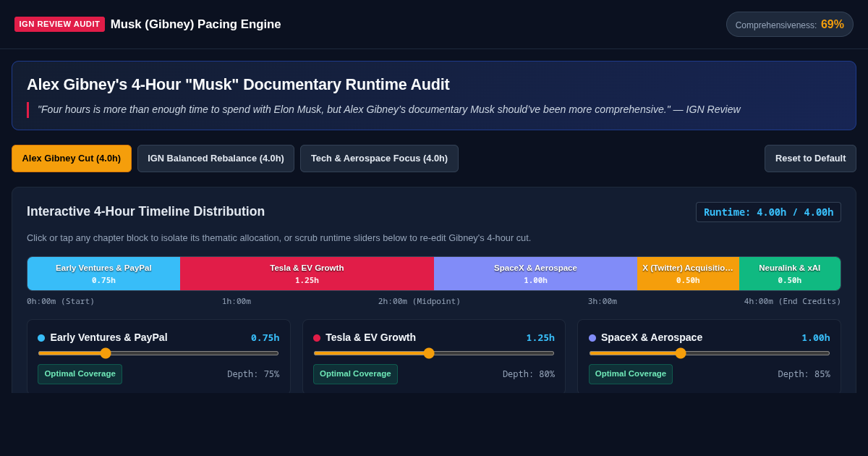Isolate the Neuralink & xAI timeline block
Image resolution: width=868 pixels, height=456 pixels.
[790, 274]
